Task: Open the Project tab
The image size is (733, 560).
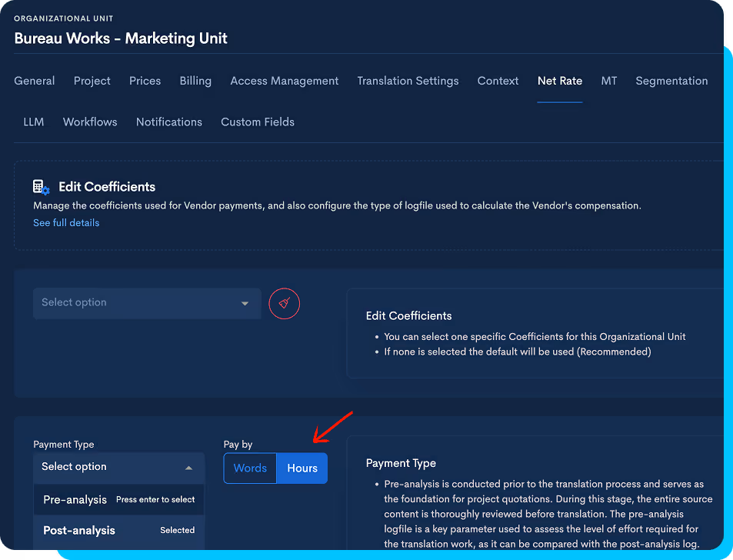Action: (x=92, y=81)
